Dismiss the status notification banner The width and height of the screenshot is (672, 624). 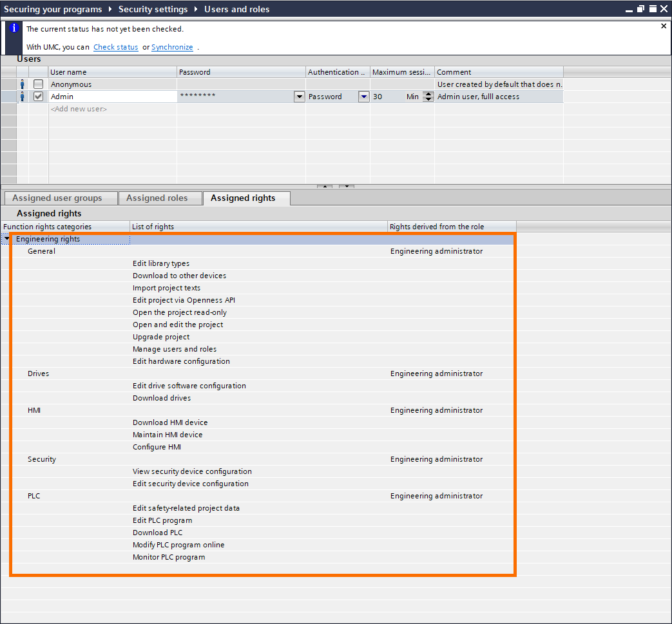[x=663, y=26]
